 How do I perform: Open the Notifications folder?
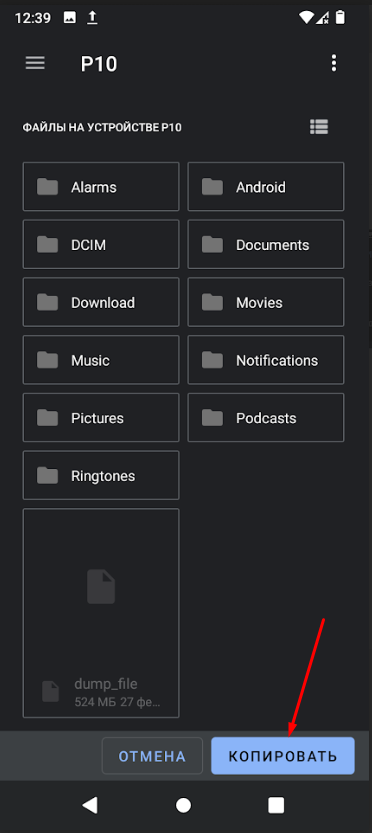tap(266, 360)
